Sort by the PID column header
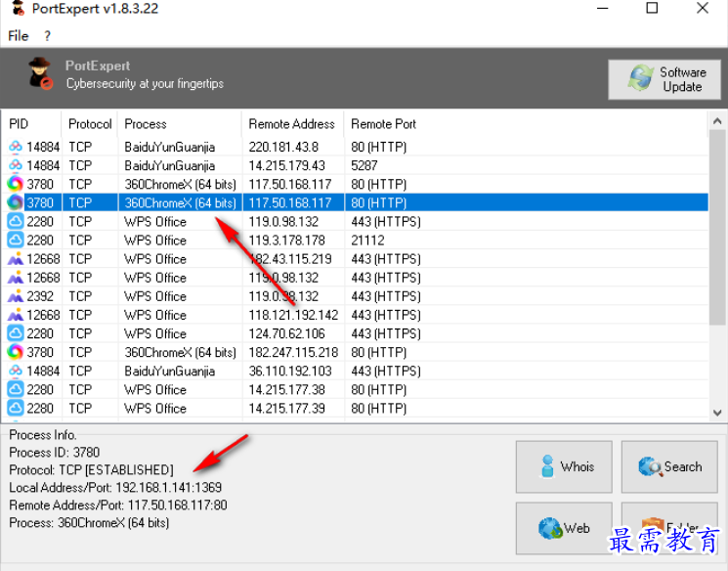 click(x=20, y=124)
